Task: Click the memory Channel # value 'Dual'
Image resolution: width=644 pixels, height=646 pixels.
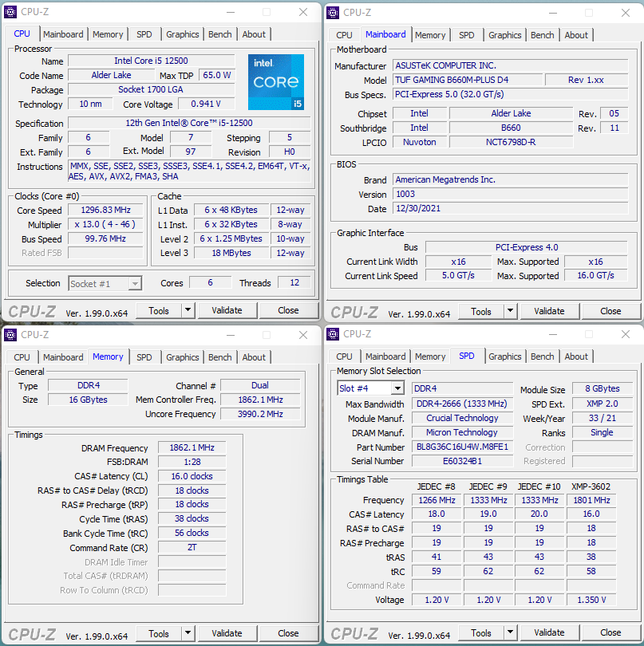Action: pyautogui.click(x=260, y=385)
